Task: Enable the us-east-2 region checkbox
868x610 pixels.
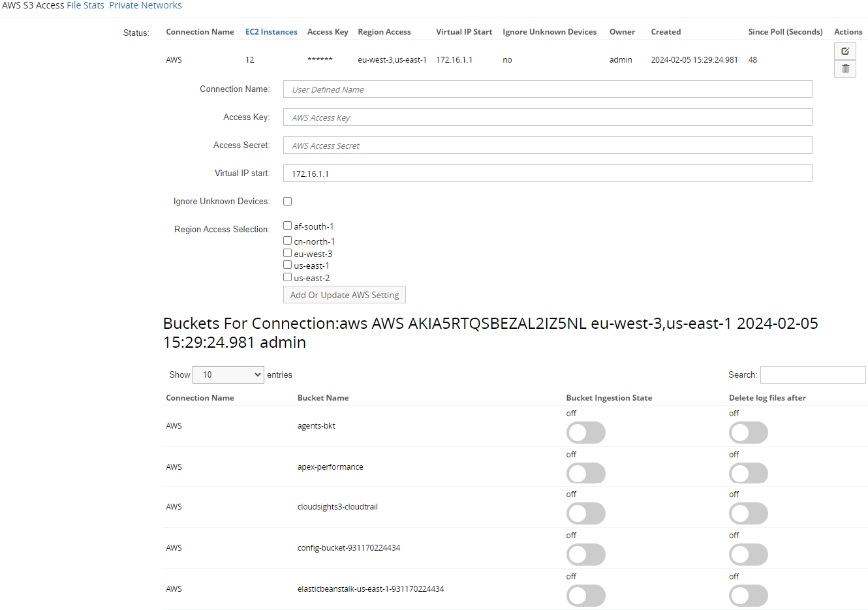Action: pos(287,277)
